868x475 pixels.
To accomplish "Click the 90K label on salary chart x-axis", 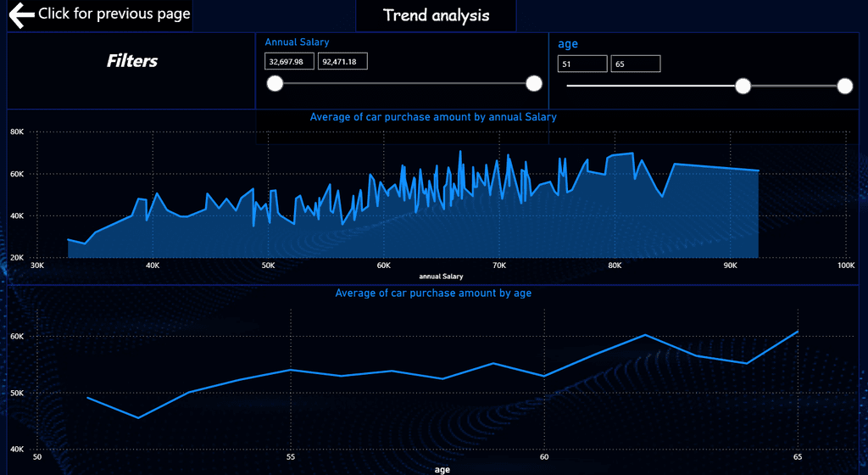I will [x=730, y=265].
